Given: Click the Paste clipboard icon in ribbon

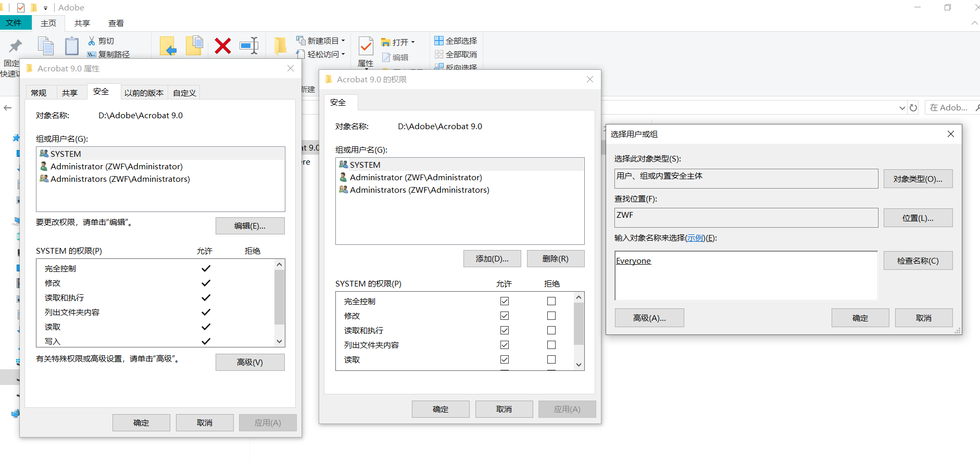Looking at the screenshot, I should click(72, 46).
